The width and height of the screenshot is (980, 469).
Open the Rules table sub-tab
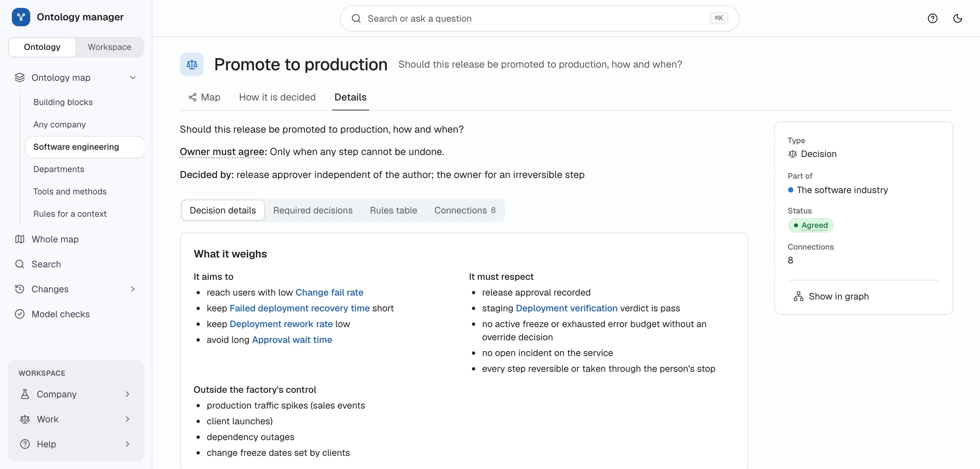(393, 210)
